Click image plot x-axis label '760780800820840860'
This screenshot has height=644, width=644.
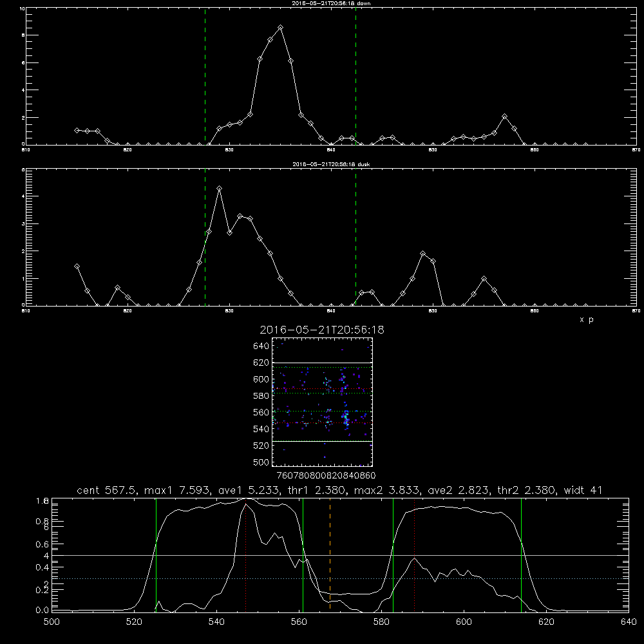[326, 475]
